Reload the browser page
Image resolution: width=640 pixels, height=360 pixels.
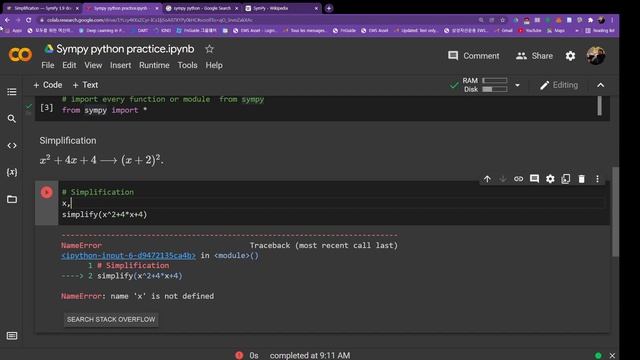tap(29, 20)
